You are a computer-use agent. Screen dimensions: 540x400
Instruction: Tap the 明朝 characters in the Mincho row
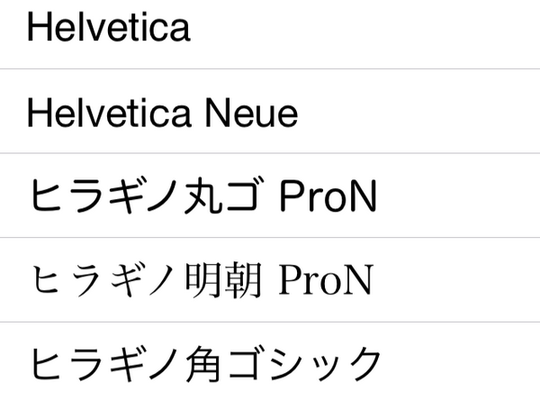(224, 279)
